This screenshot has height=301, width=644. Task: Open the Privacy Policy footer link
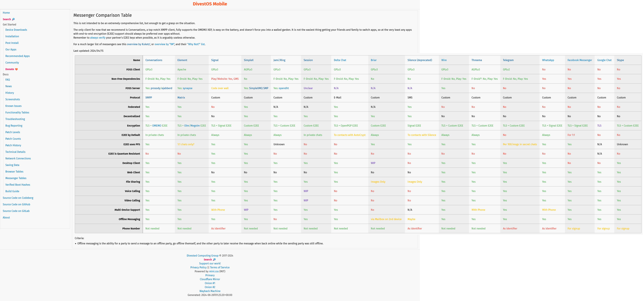click(198, 268)
